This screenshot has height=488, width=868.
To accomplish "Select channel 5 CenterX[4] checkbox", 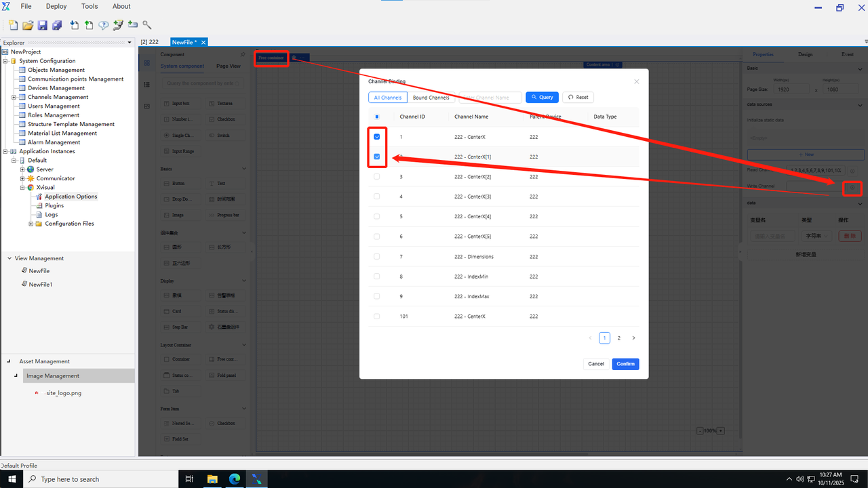I will 377,217.
